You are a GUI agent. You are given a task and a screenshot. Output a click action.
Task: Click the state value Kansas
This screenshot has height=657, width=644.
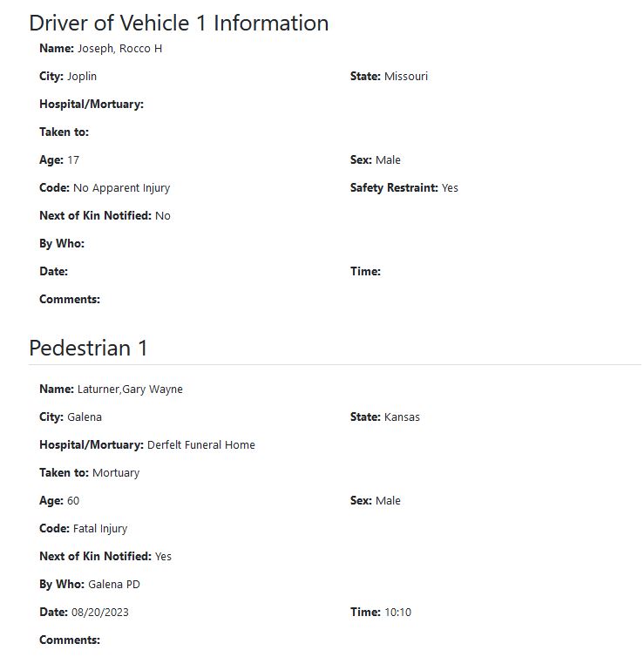point(402,417)
